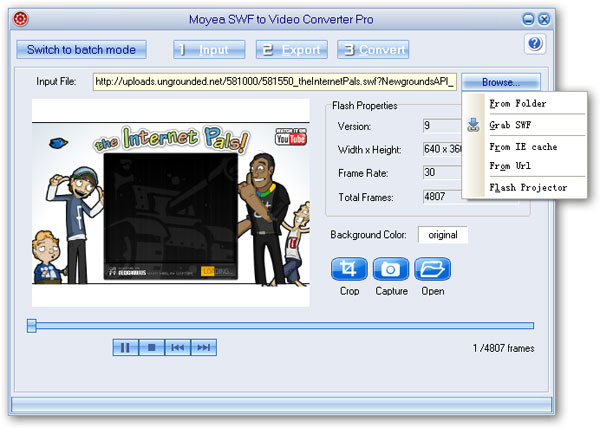Go to step 1 Input tab
The height and width of the screenshot is (428, 600).
click(x=209, y=50)
